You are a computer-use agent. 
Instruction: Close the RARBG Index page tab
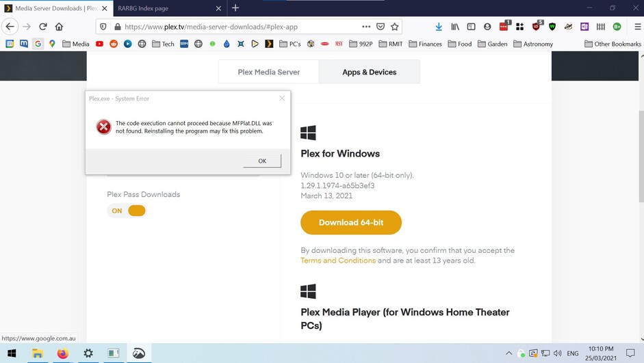click(x=218, y=8)
